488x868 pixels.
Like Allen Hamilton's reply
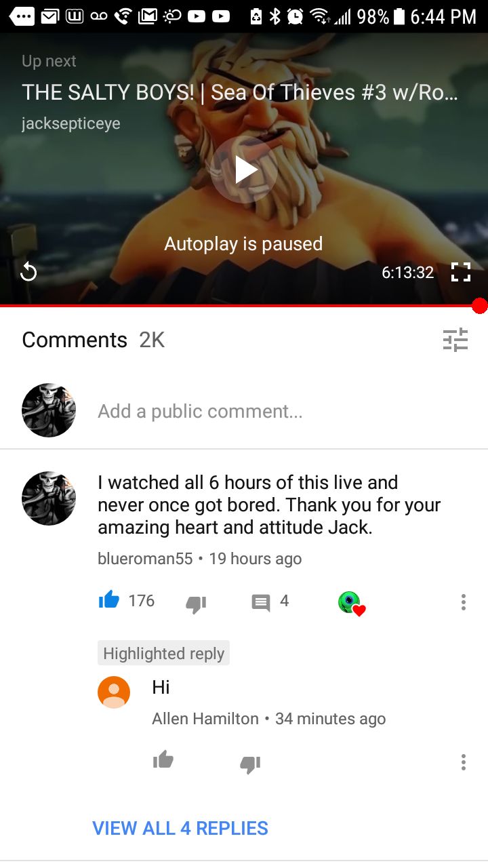tap(163, 760)
